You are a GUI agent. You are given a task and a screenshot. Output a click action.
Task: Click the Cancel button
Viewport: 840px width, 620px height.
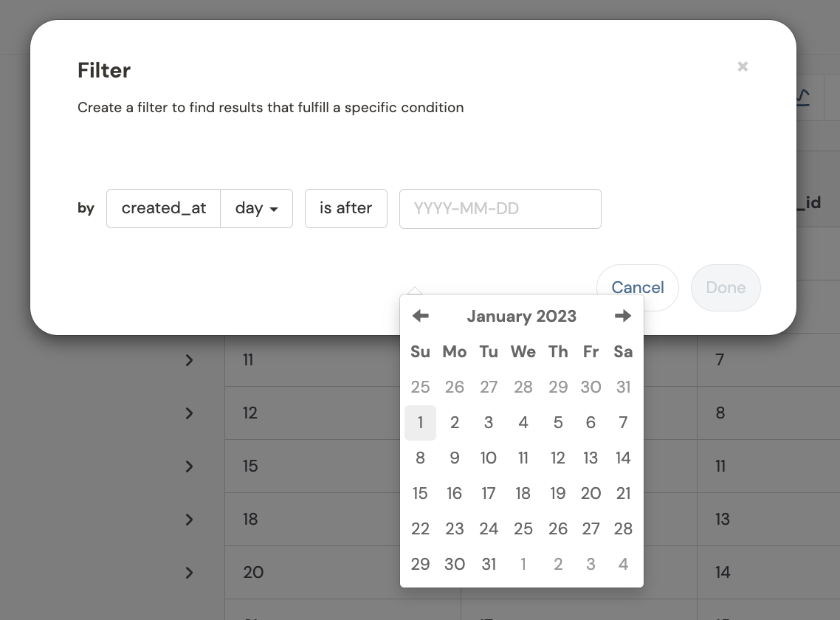tap(637, 288)
